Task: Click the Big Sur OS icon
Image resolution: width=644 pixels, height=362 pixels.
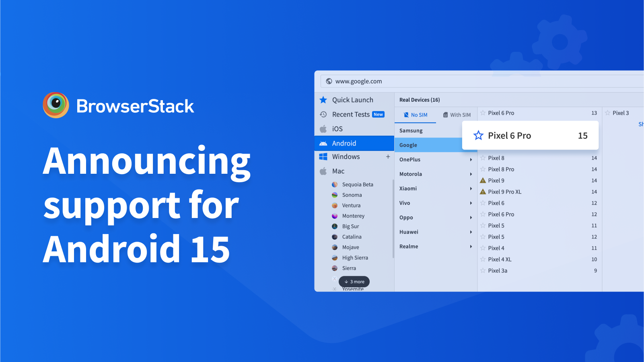Action: (335, 226)
